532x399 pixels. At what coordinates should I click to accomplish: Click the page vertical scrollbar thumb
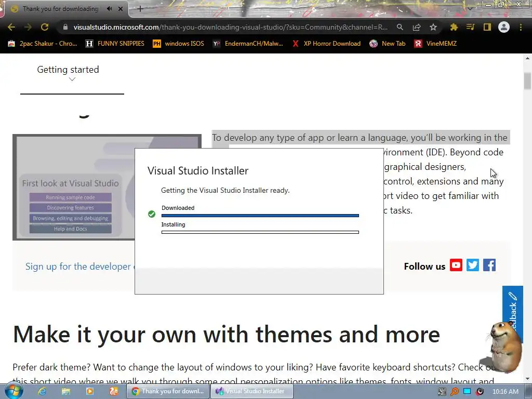click(x=527, y=81)
